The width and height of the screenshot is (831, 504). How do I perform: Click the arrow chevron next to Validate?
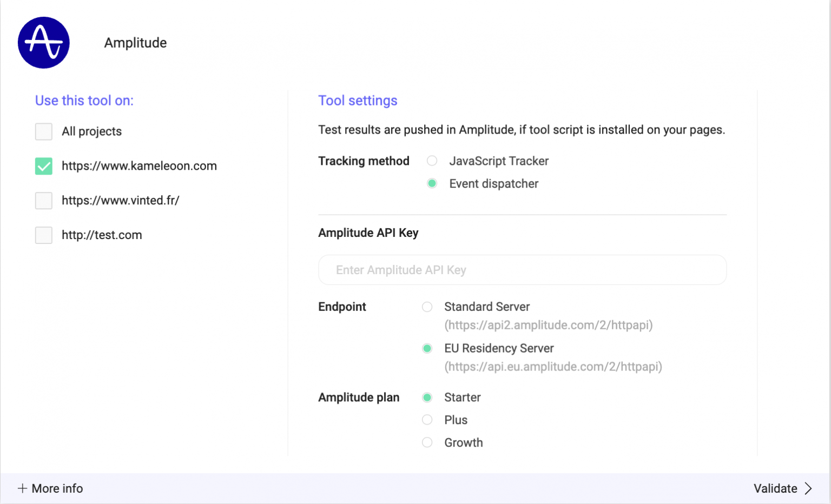808,488
